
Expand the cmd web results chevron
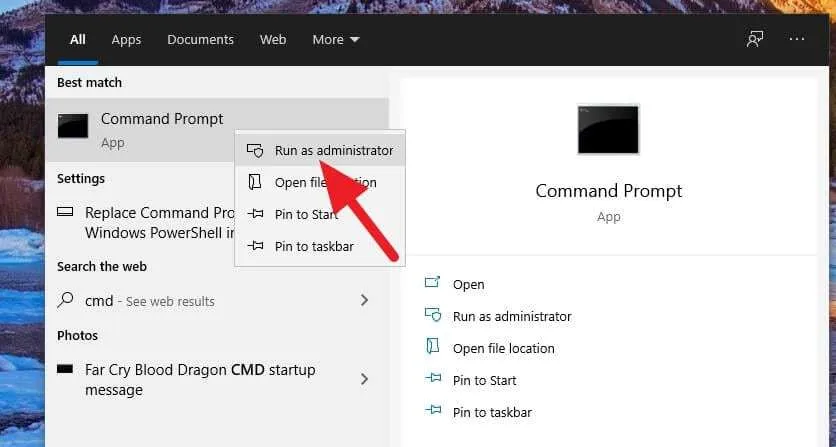tap(364, 300)
